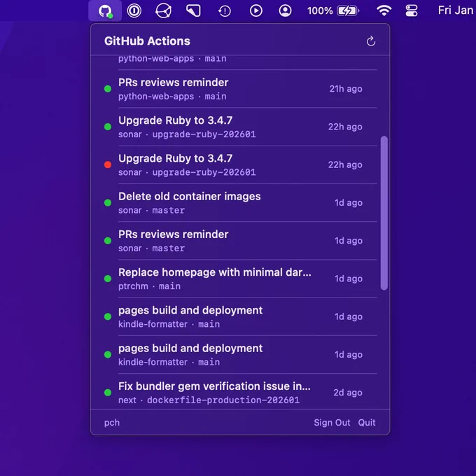Quit the GitHub Actions app
This screenshot has height=476, width=476.
[x=367, y=423]
